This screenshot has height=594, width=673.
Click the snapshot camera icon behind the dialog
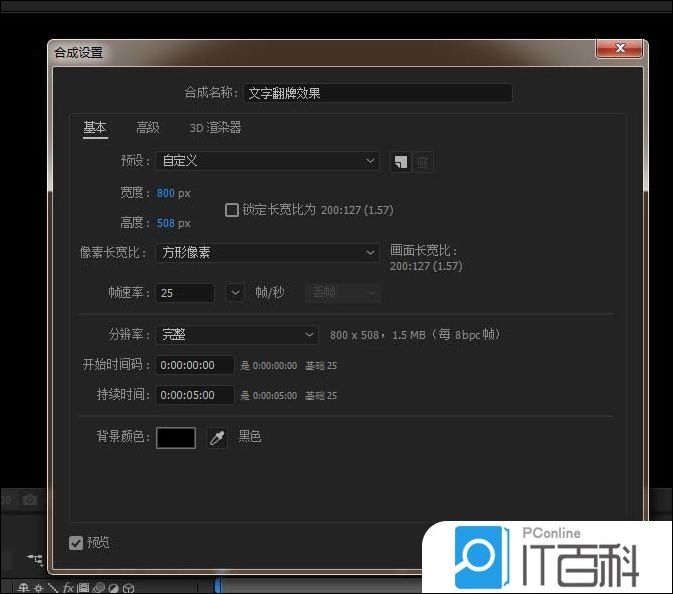click(30, 500)
